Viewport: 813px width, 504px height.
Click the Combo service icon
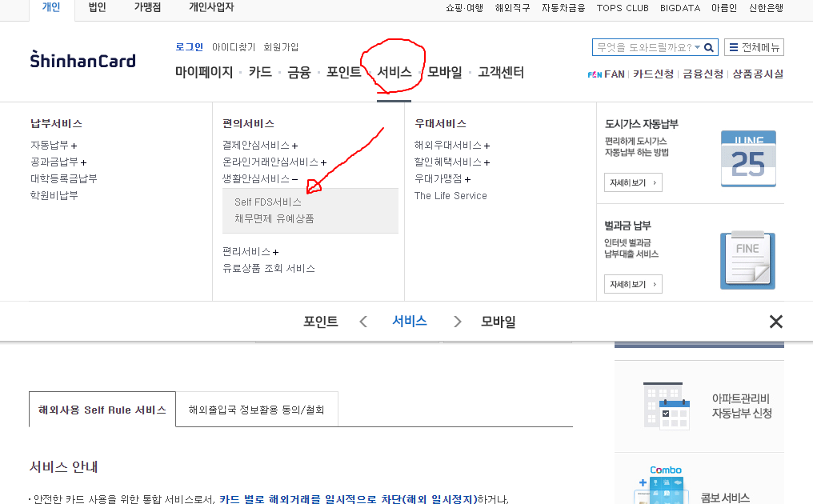tap(663, 484)
